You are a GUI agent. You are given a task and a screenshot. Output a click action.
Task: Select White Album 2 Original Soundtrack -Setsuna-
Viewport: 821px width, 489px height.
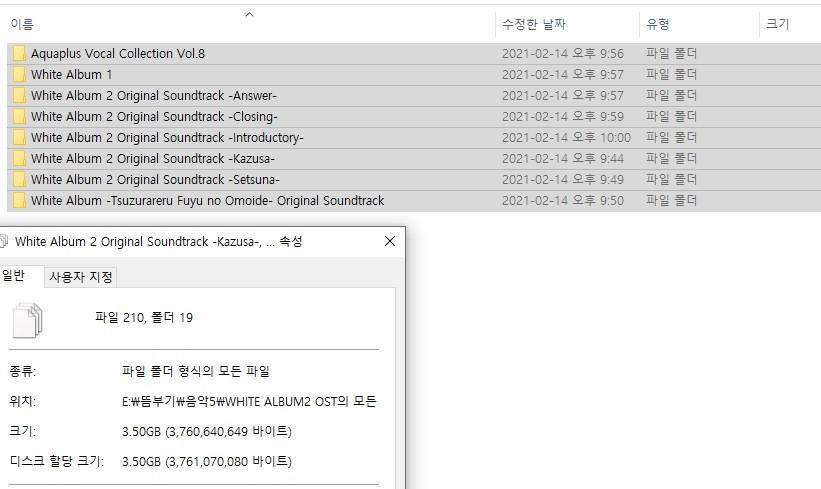pos(155,179)
